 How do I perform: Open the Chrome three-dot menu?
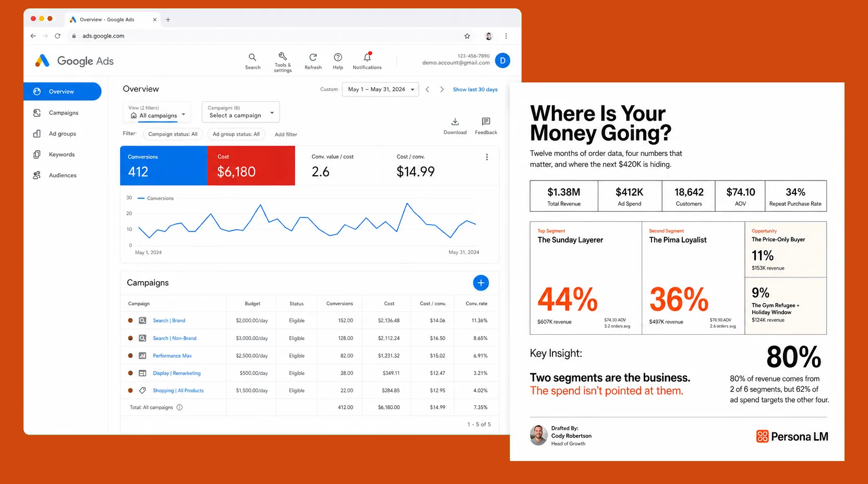[x=506, y=36]
